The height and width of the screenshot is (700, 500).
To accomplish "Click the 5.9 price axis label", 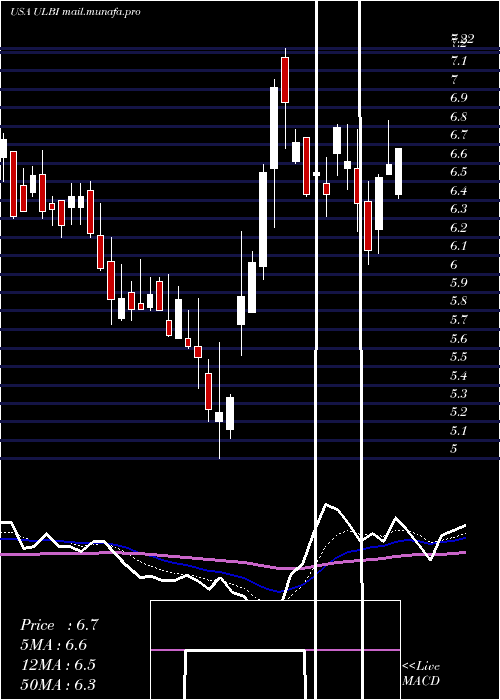I will pos(459,283).
